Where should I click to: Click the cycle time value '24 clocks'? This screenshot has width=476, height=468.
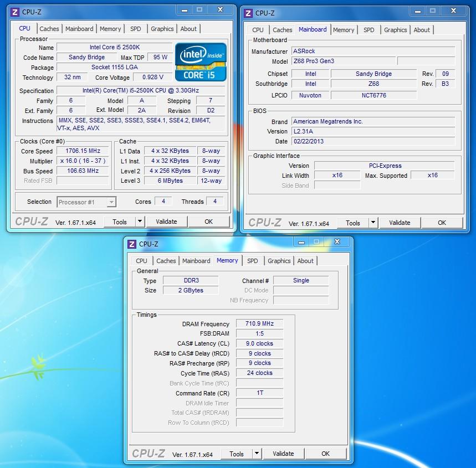[x=259, y=373]
